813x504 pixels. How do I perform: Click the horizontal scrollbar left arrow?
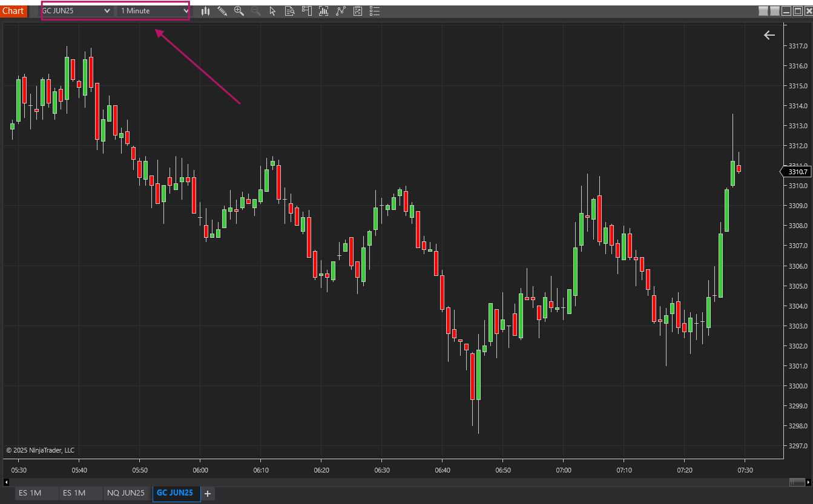tap(6, 482)
